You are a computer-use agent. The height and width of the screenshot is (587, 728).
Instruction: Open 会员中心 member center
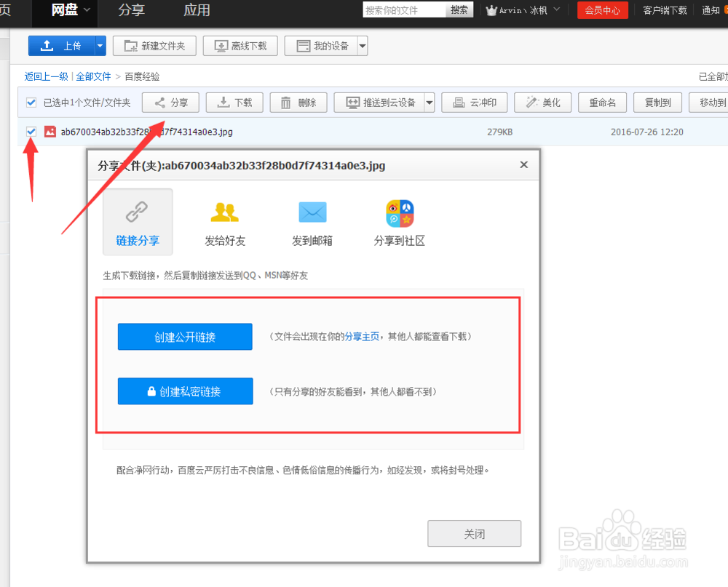[x=603, y=10]
